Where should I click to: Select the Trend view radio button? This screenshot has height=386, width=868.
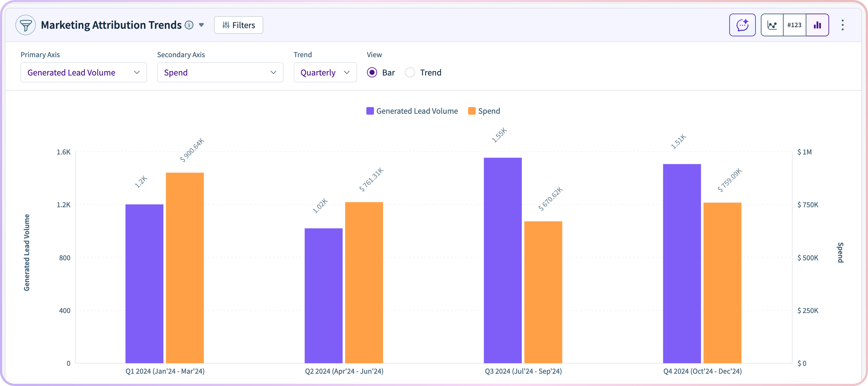click(410, 72)
